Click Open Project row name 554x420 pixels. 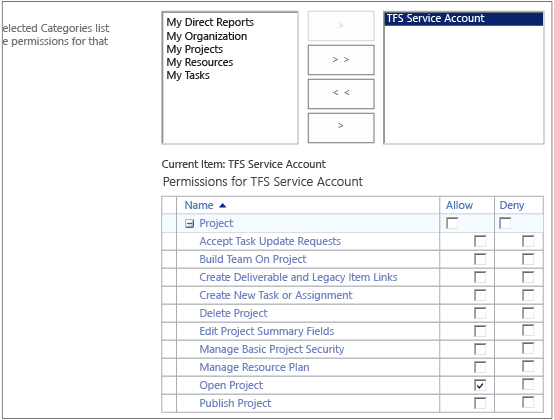click(x=231, y=385)
